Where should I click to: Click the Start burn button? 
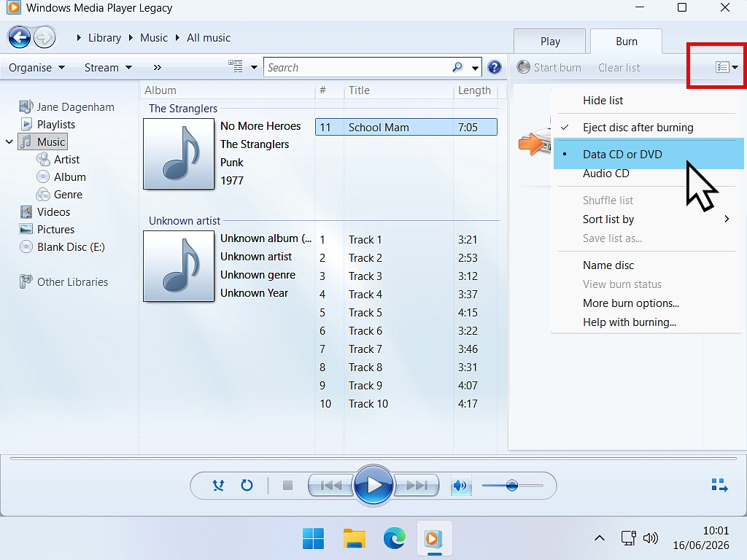pos(549,67)
